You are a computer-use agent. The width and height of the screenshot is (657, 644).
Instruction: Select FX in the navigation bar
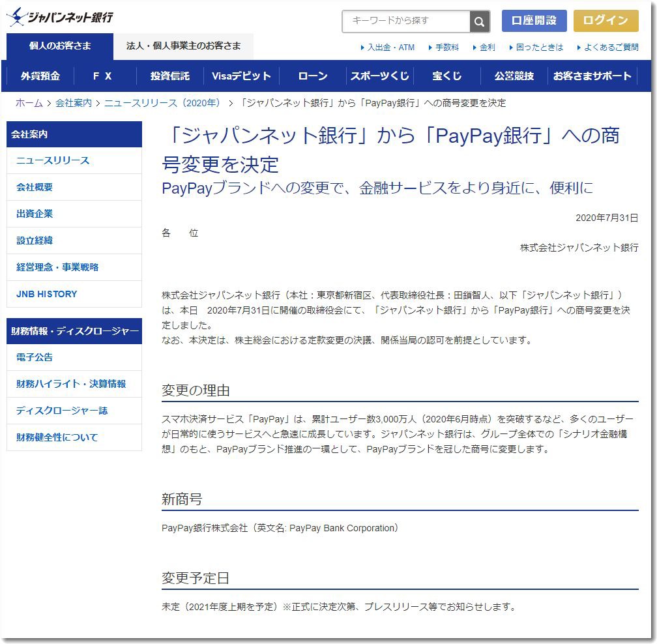point(103,76)
